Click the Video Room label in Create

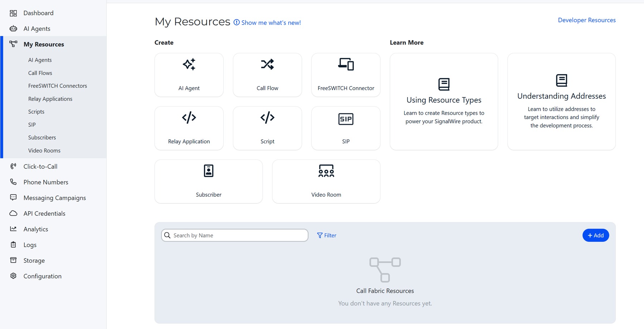(326, 195)
